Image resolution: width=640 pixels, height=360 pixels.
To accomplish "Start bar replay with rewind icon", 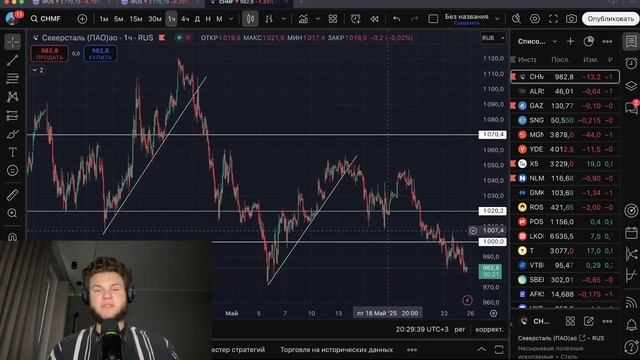I will pyautogui.click(x=374, y=19).
